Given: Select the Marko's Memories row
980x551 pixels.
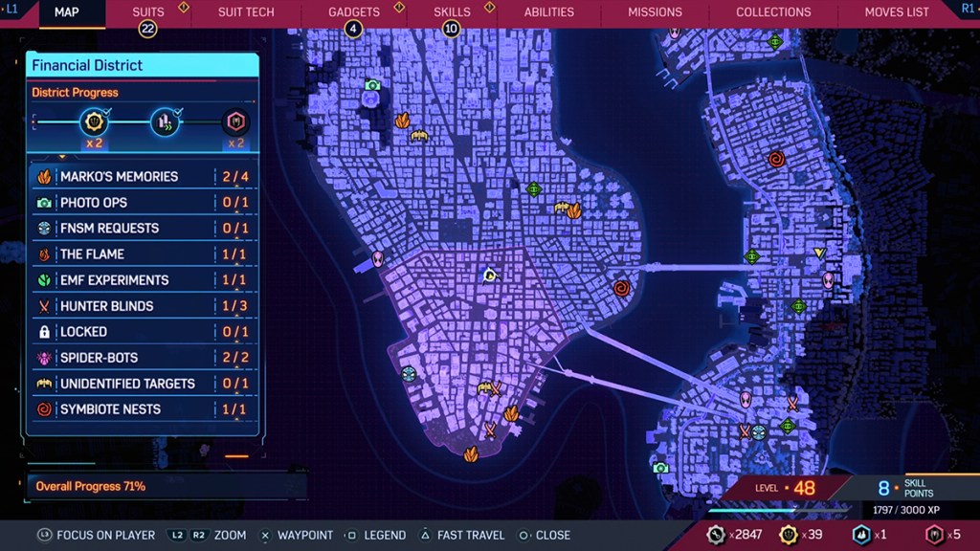Looking at the screenshot, I should click(143, 177).
